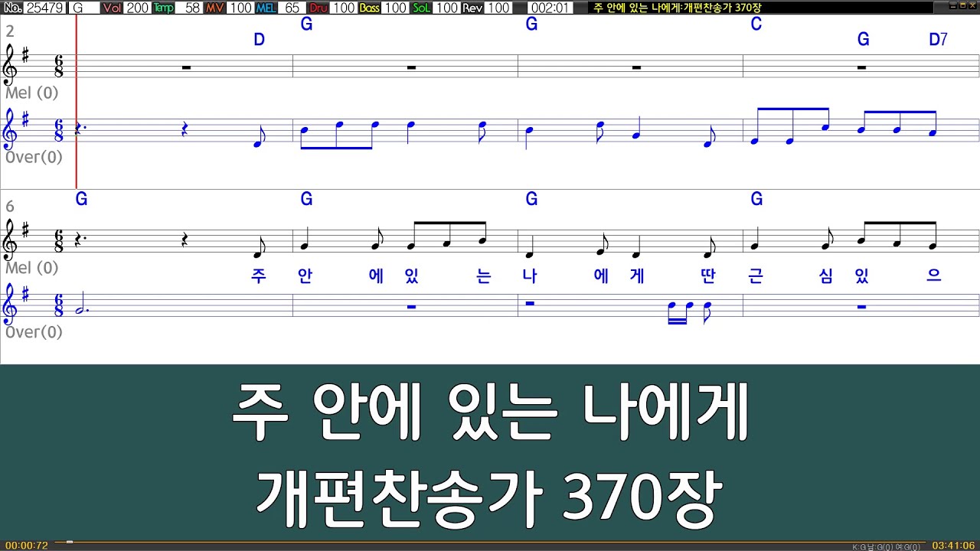Click the measure counter 002:01
Image resolution: width=980 pixels, height=551 pixels.
tap(550, 8)
